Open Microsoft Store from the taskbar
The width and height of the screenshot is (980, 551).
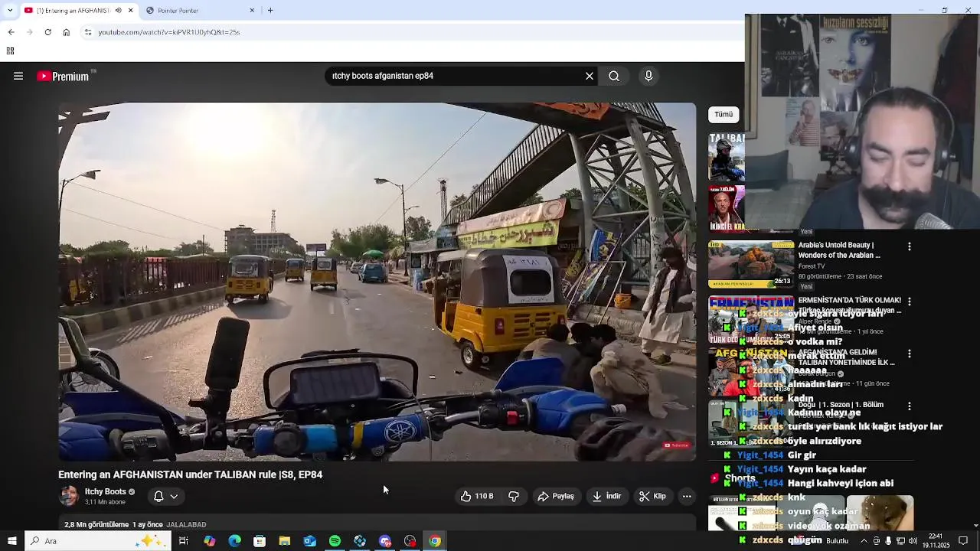[260, 541]
